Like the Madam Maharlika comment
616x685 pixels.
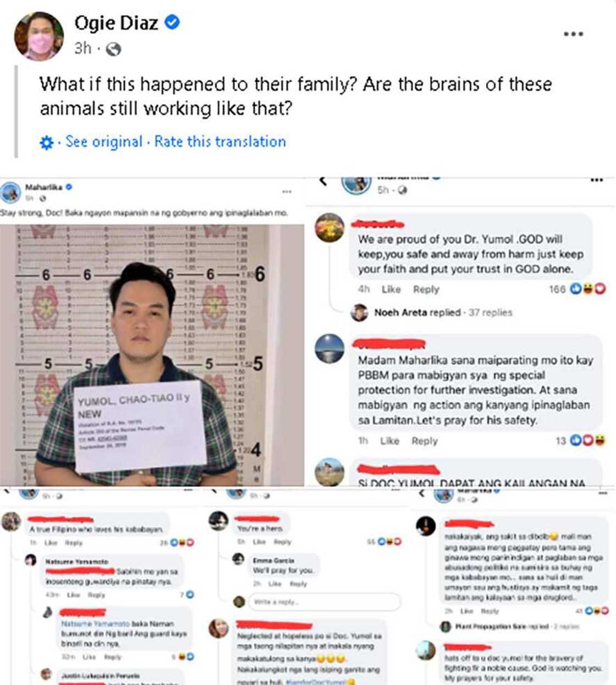389,441
